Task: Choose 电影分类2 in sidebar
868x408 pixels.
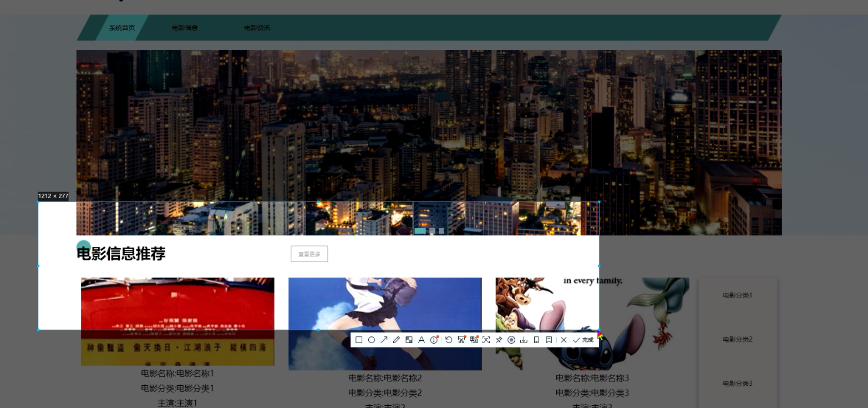Action: click(x=738, y=339)
